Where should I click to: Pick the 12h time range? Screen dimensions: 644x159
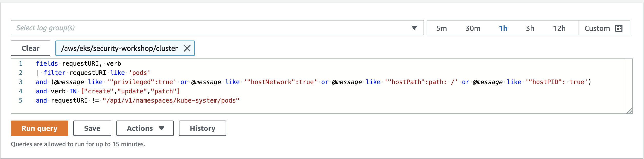point(559,28)
